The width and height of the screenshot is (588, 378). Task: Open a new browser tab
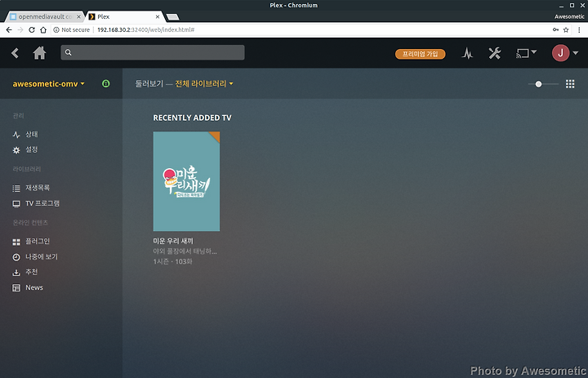[172, 17]
